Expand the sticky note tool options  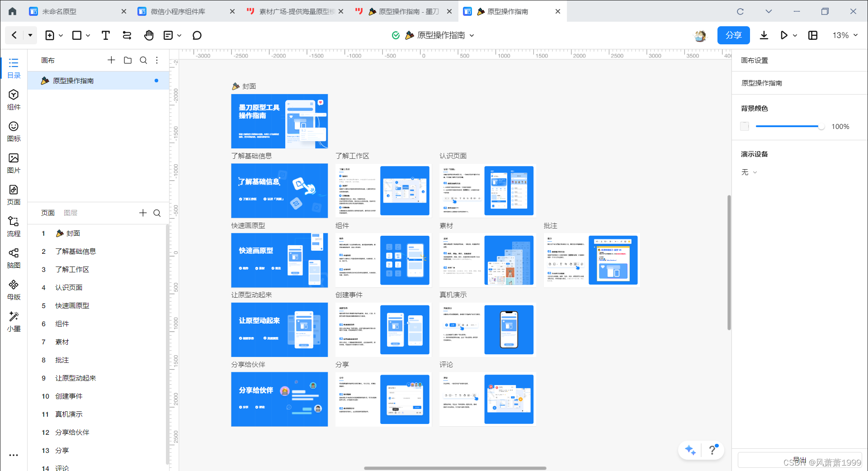pyautogui.click(x=179, y=35)
